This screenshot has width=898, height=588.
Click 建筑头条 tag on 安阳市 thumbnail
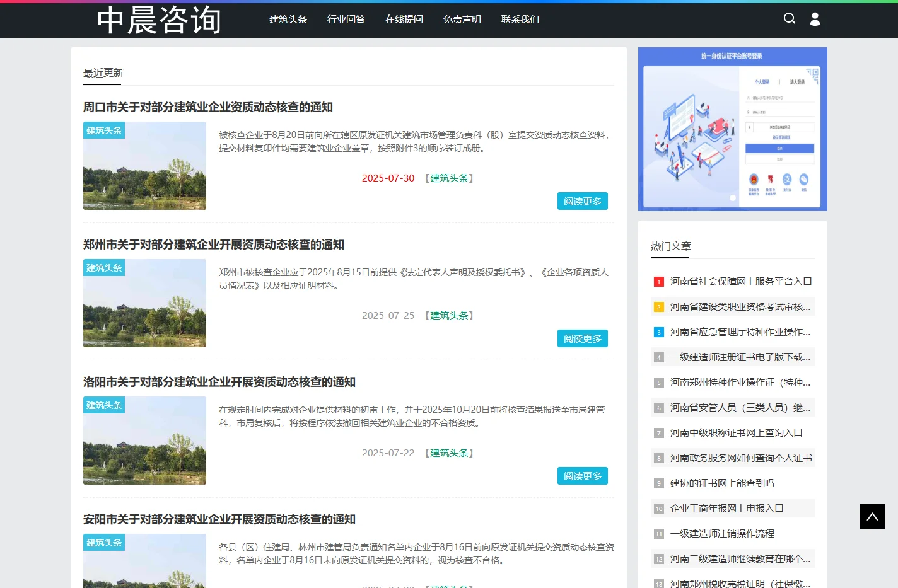[104, 543]
